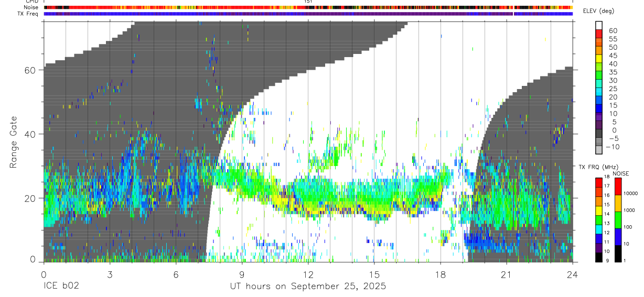The image size is (644, 297).
Task: Click the '30' label on ELEV colorbar
Action: click(x=613, y=81)
